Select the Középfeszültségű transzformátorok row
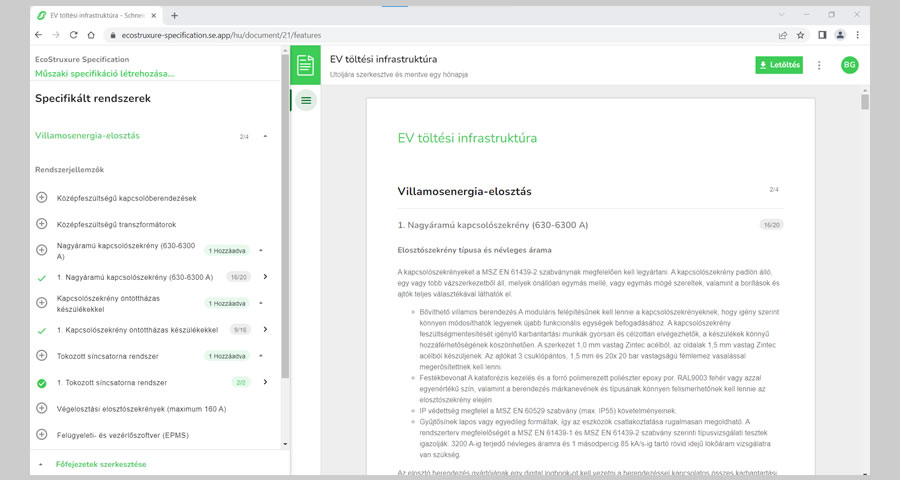Screen dimensions: 900x480 point(153,224)
